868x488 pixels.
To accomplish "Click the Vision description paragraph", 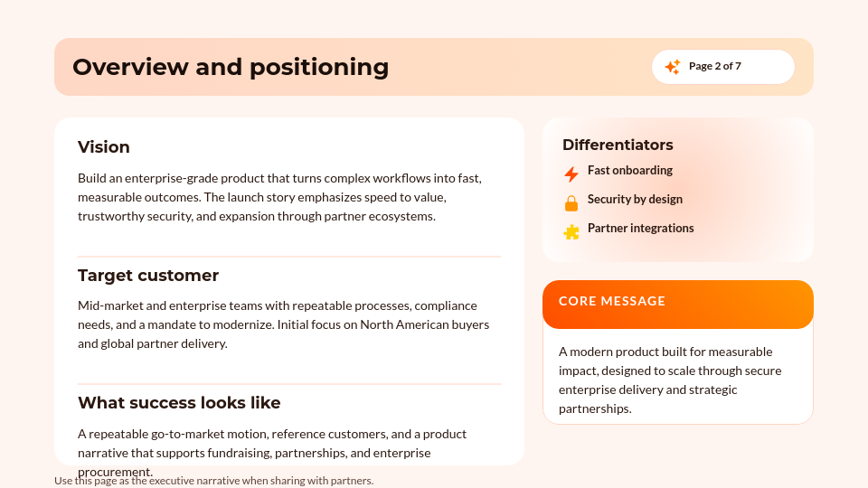I will (x=279, y=197).
